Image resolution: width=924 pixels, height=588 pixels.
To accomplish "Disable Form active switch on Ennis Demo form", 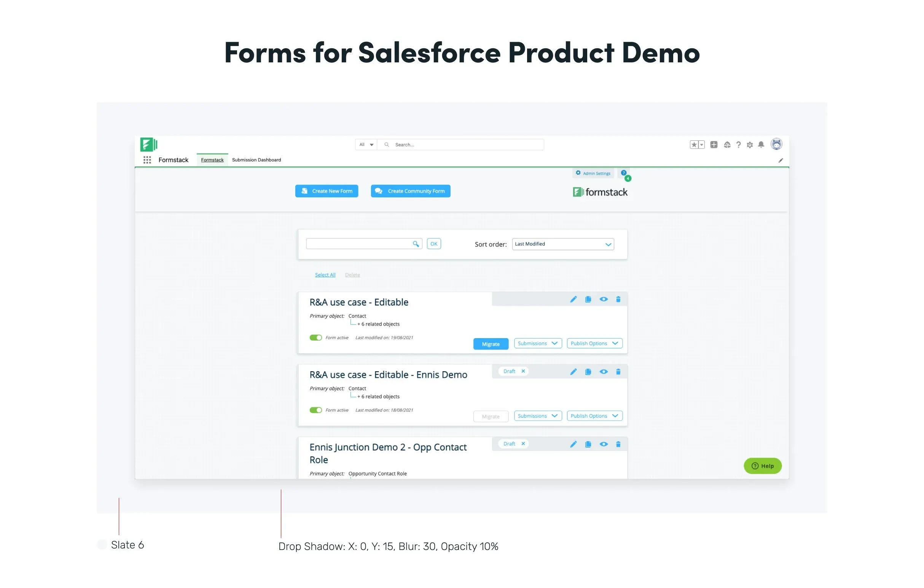I will 316,410.
